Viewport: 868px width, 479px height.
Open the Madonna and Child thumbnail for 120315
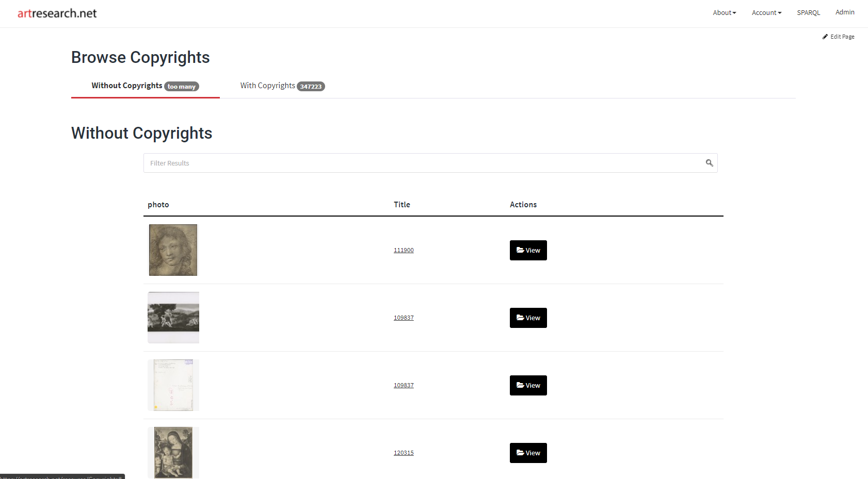pyautogui.click(x=173, y=452)
